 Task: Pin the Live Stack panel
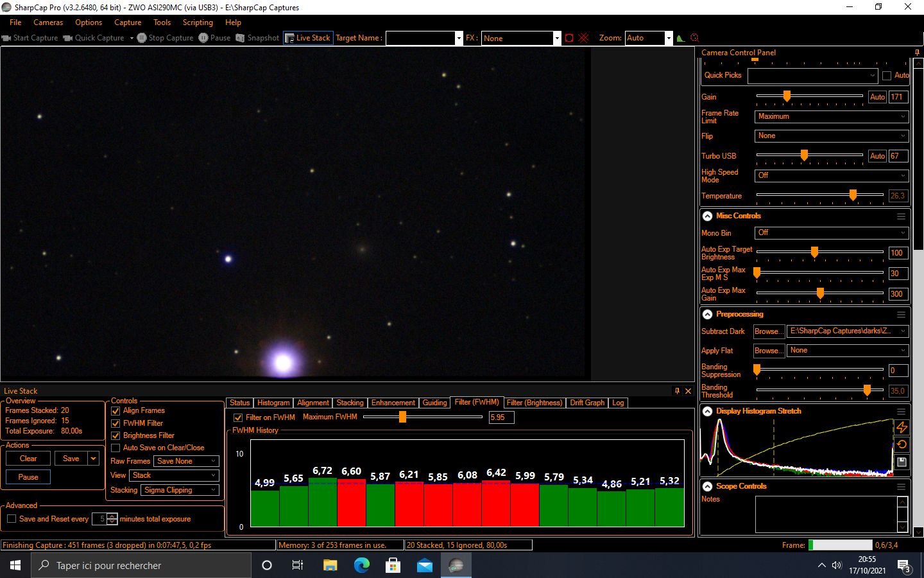coord(677,390)
